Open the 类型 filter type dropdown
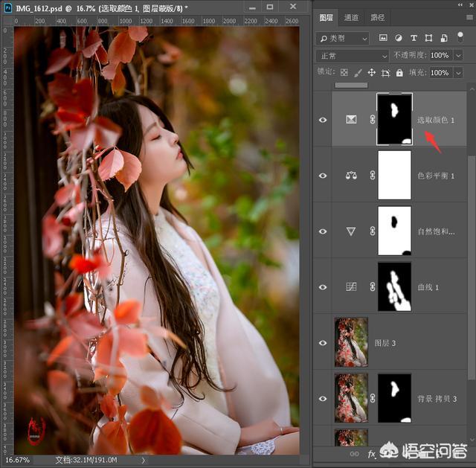Viewport: 476px width, 468px height. coord(343,38)
